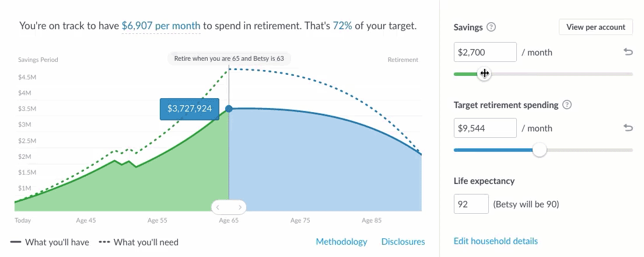Click the View per account button
This screenshot has width=644, height=257.
pos(596,27)
